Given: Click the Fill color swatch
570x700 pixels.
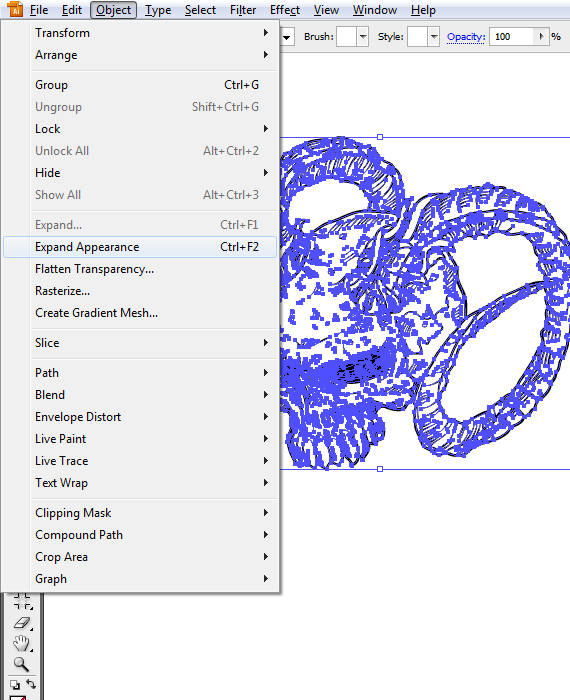Looking at the screenshot, I should (17, 697).
